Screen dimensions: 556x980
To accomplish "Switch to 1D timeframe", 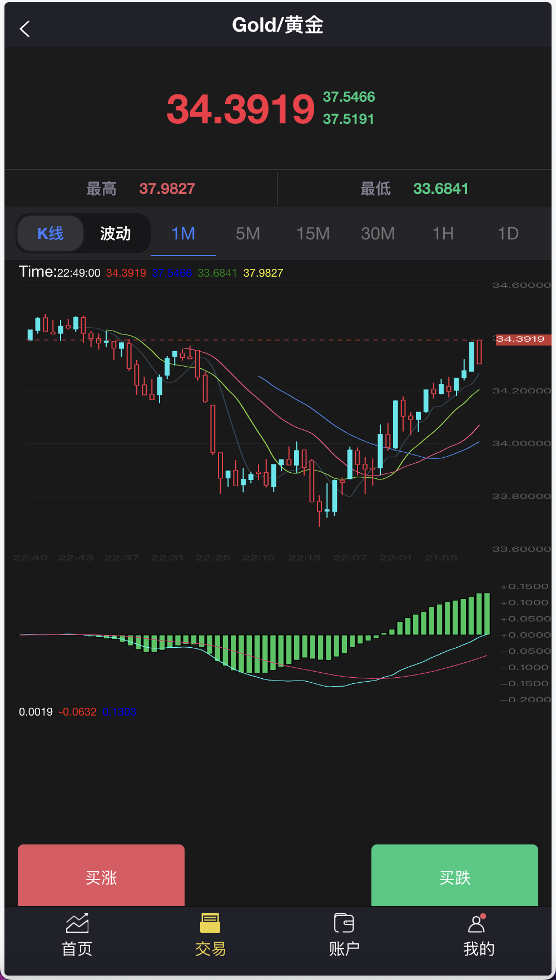I will pyautogui.click(x=508, y=233).
